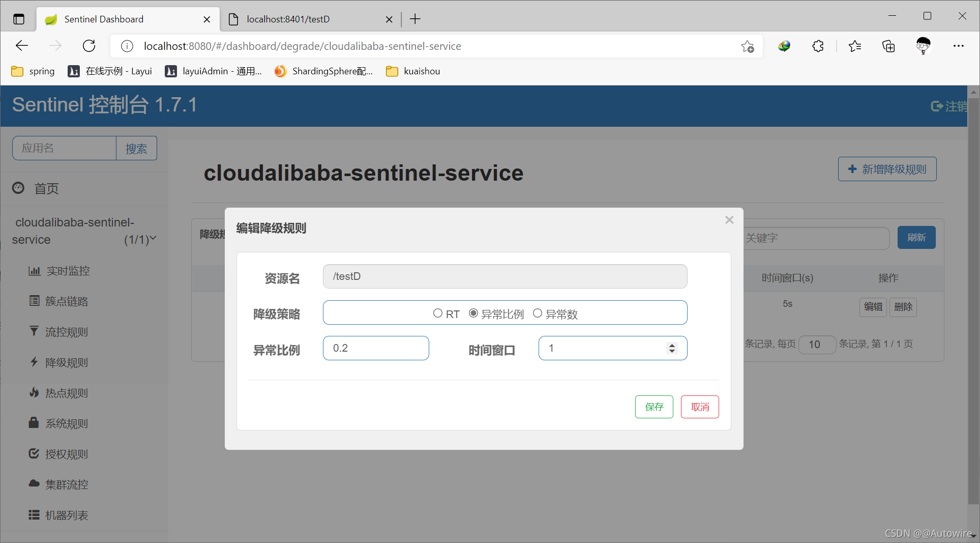Click the 机器列表 list icon
Image resolution: width=980 pixels, height=543 pixels.
(34, 515)
